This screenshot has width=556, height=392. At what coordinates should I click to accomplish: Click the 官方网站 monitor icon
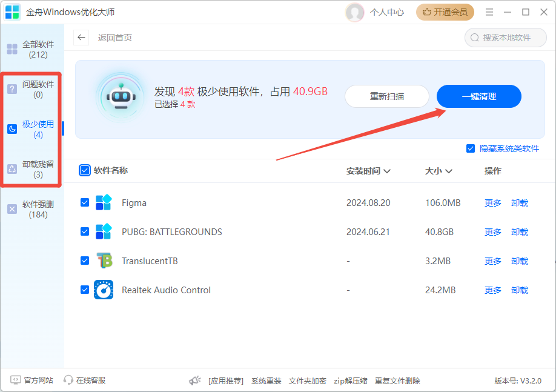pos(15,380)
